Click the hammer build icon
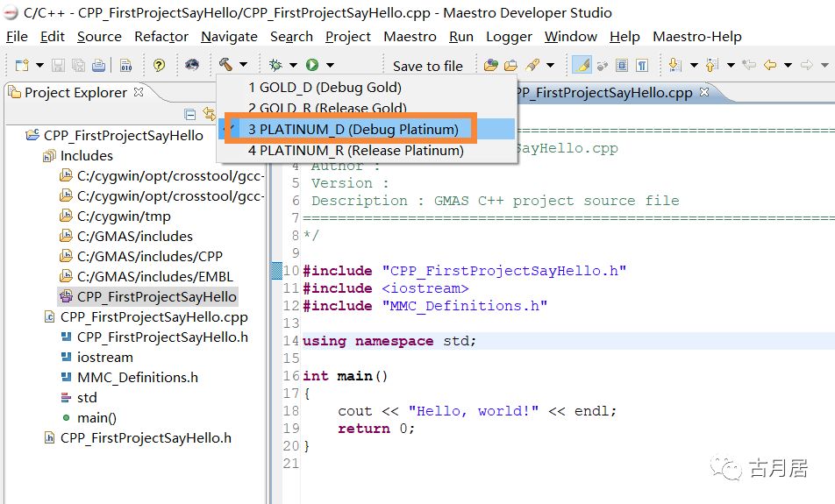The height and width of the screenshot is (504, 835). tap(225, 65)
